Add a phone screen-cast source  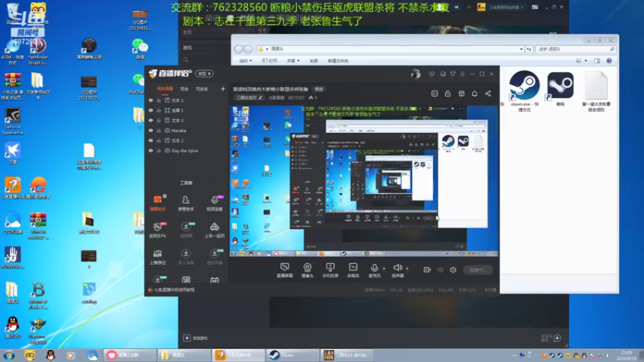330,270
